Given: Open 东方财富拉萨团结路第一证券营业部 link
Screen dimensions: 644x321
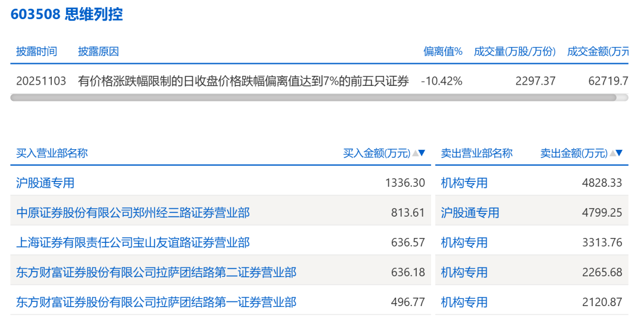Looking at the screenshot, I should pos(156,302).
